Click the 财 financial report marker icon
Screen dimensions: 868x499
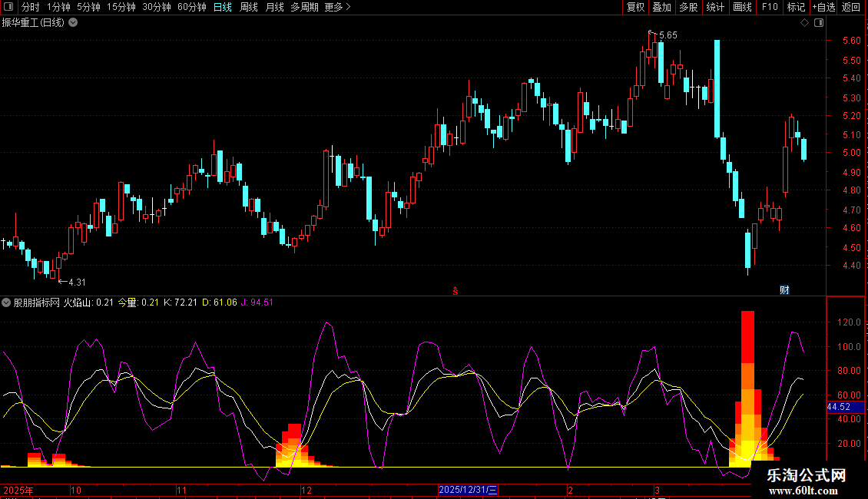[x=784, y=290]
